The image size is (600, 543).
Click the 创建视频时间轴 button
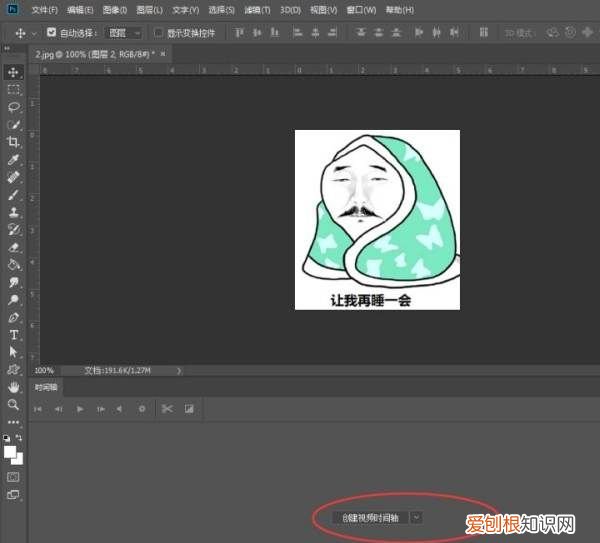[x=370, y=518]
